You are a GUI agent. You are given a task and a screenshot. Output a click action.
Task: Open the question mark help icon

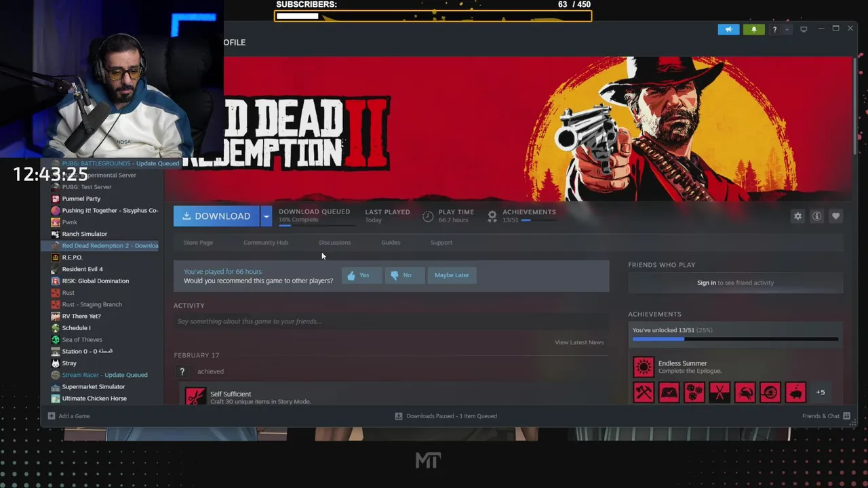coord(774,29)
